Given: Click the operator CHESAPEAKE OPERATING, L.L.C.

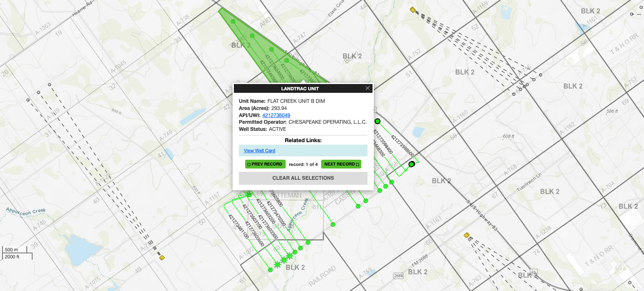Looking at the screenshot, I should tap(328, 122).
